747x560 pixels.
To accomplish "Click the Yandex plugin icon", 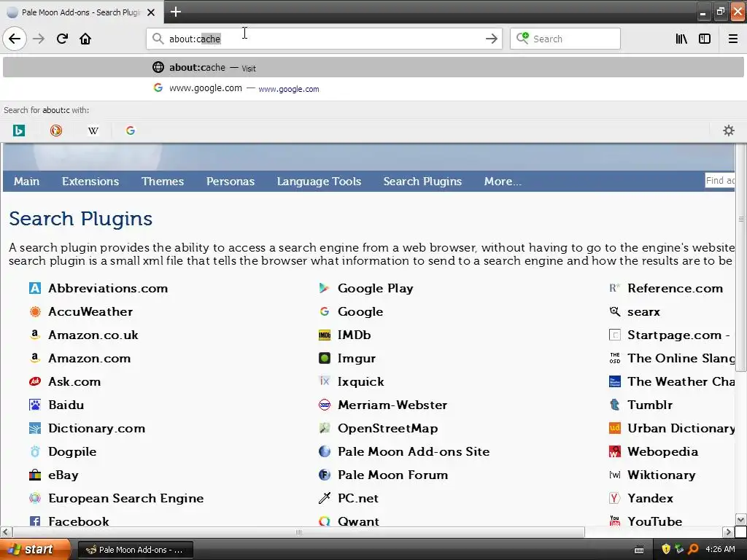I will [x=614, y=498].
